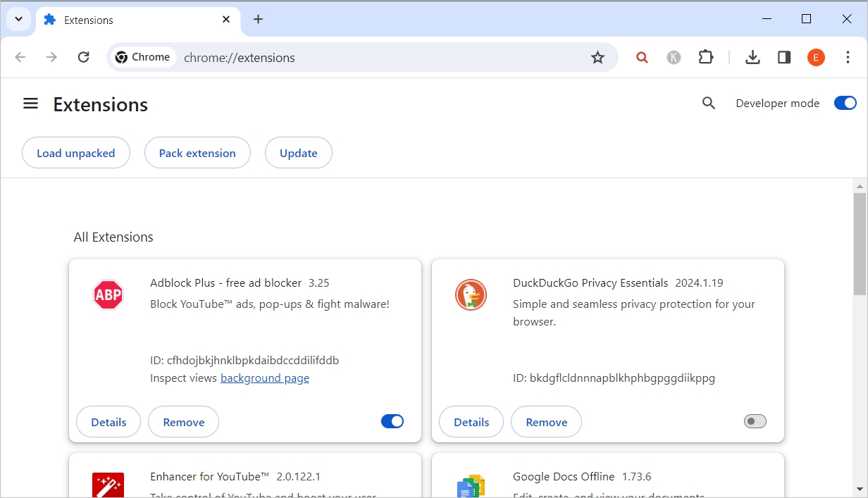Close the Extensions tab
The height and width of the screenshot is (498, 868).
[x=226, y=20]
